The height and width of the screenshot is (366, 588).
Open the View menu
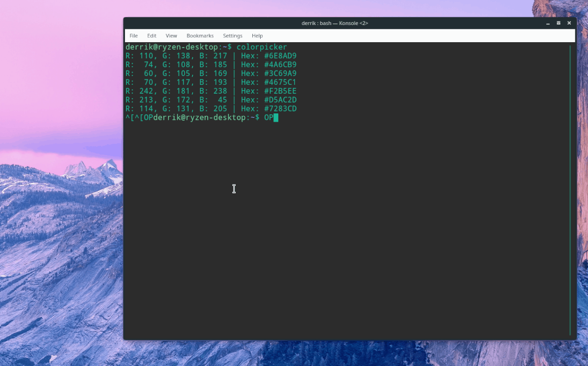tap(171, 36)
